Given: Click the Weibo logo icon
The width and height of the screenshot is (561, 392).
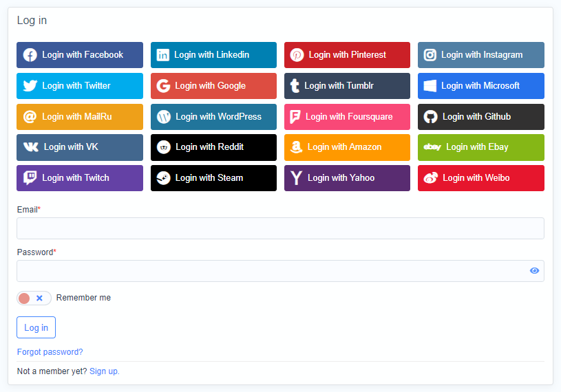Looking at the screenshot, I should pos(431,178).
